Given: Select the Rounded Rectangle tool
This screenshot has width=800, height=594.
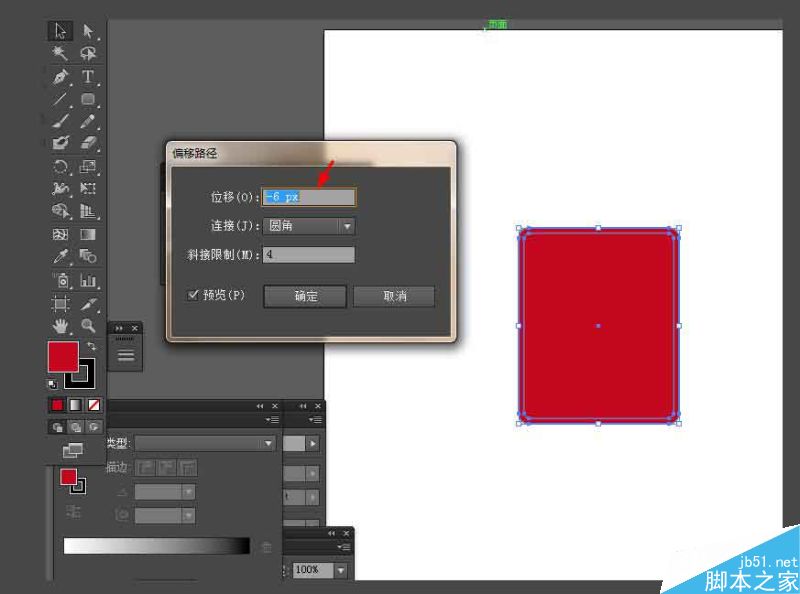Looking at the screenshot, I should coord(88,98).
